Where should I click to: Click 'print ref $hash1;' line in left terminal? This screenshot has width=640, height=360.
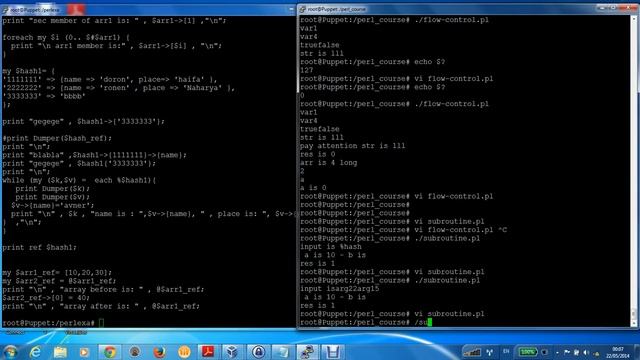40,247
